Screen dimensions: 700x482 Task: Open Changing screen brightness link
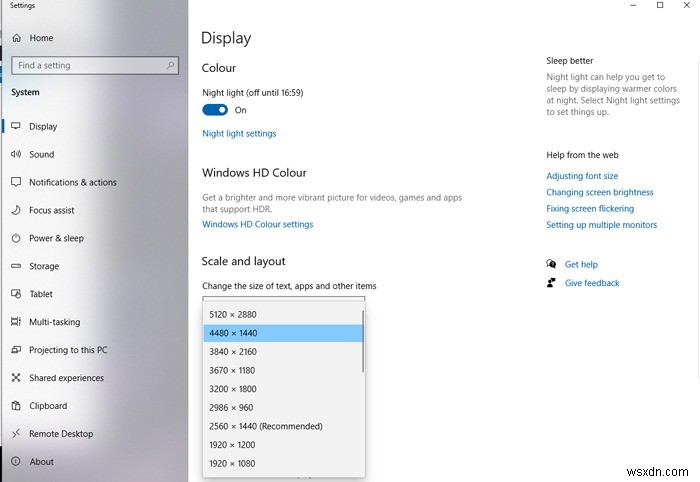pos(600,192)
